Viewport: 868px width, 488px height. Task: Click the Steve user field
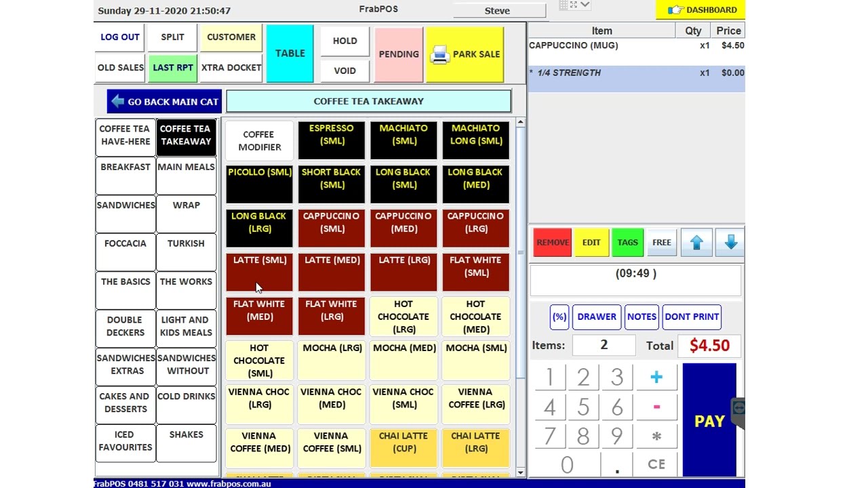(x=499, y=10)
